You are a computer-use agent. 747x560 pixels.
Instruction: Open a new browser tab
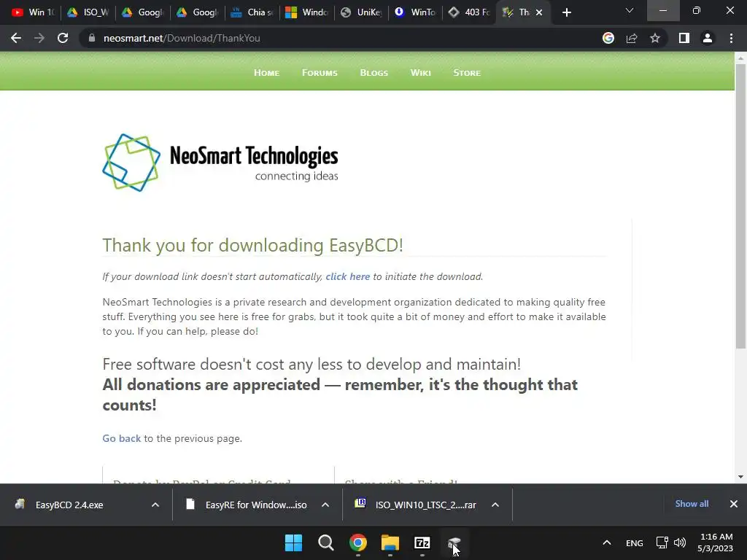pos(566,12)
